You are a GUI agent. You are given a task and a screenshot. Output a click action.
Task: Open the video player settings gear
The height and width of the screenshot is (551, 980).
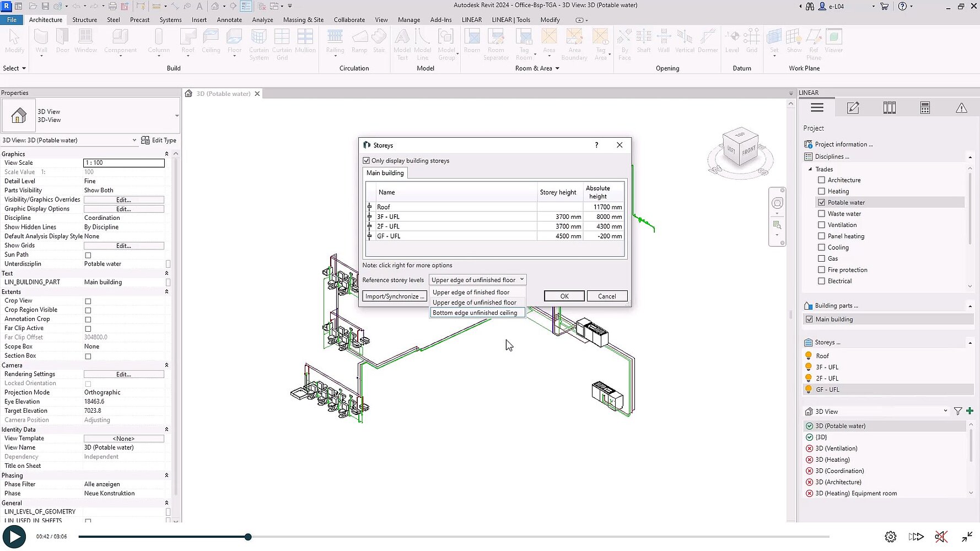tap(890, 537)
